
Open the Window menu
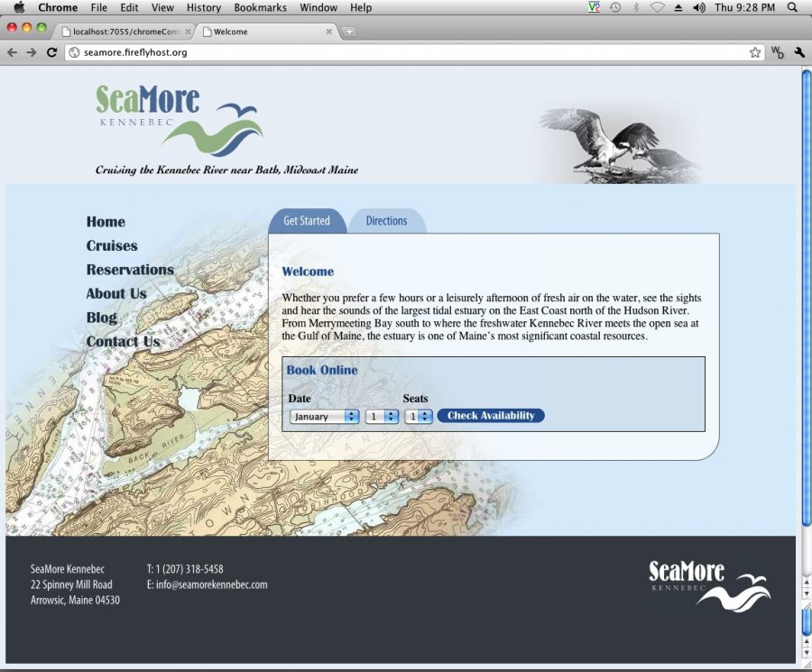[x=318, y=7]
